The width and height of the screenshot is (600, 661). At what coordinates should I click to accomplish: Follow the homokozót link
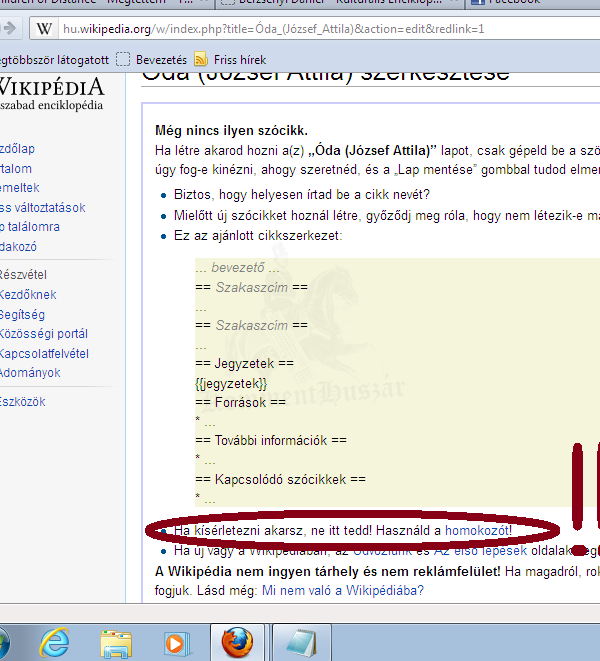point(476,530)
